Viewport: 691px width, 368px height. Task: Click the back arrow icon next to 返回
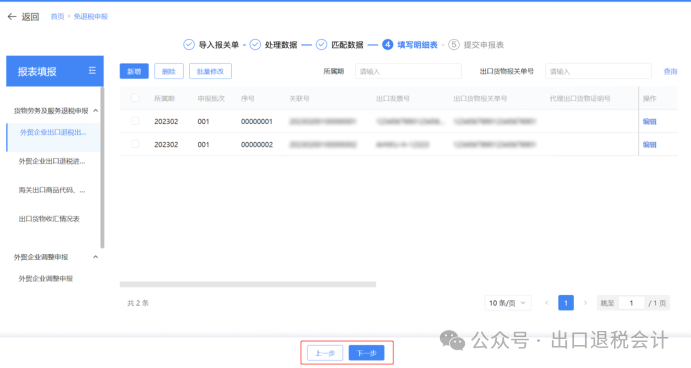pos(12,17)
